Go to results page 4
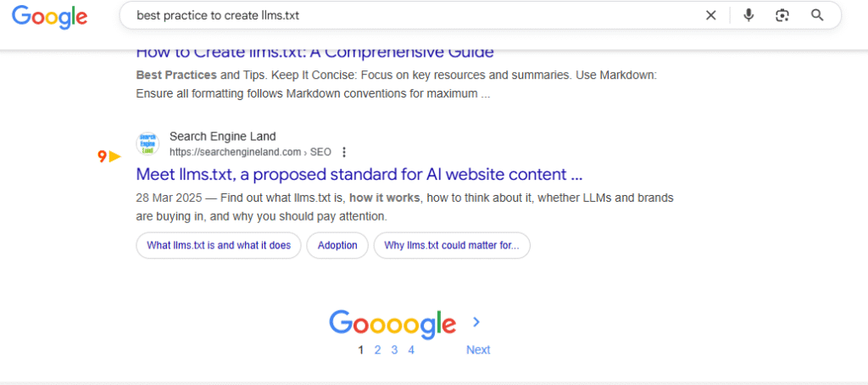 click(x=411, y=349)
